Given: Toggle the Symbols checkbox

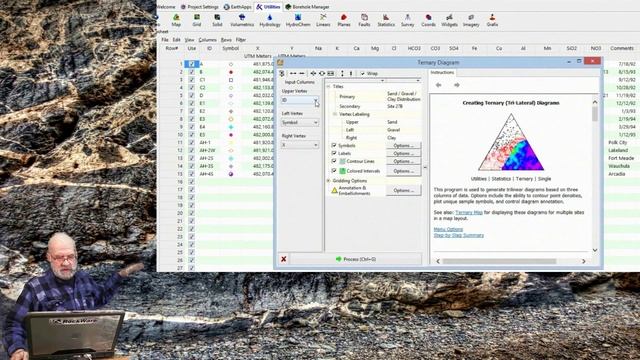Looking at the screenshot, I should click(334, 145).
